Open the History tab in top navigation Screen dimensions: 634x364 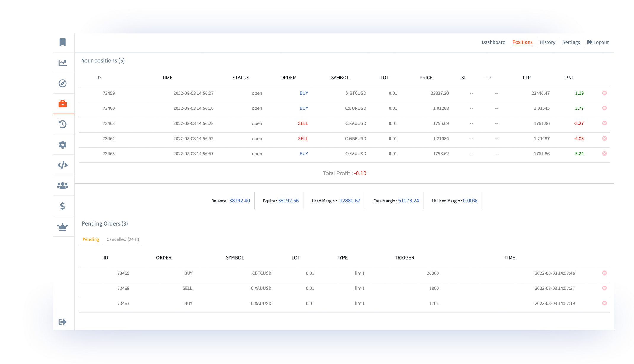pyautogui.click(x=547, y=42)
